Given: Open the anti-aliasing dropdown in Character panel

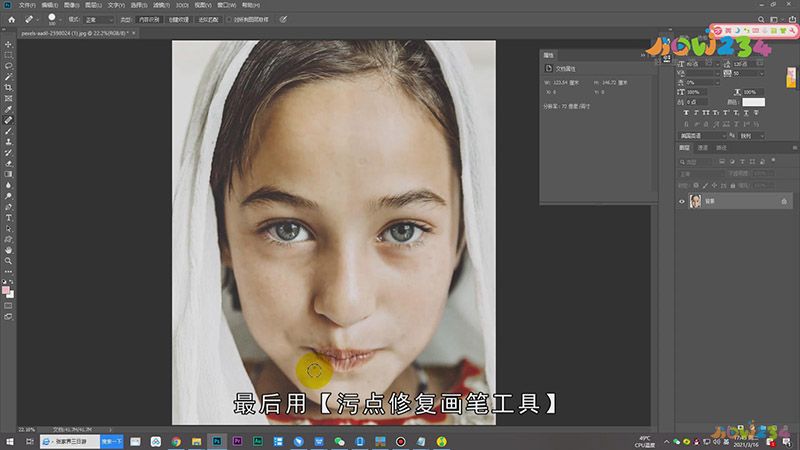Looking at the screenshot, I should [x=752, y=136].
